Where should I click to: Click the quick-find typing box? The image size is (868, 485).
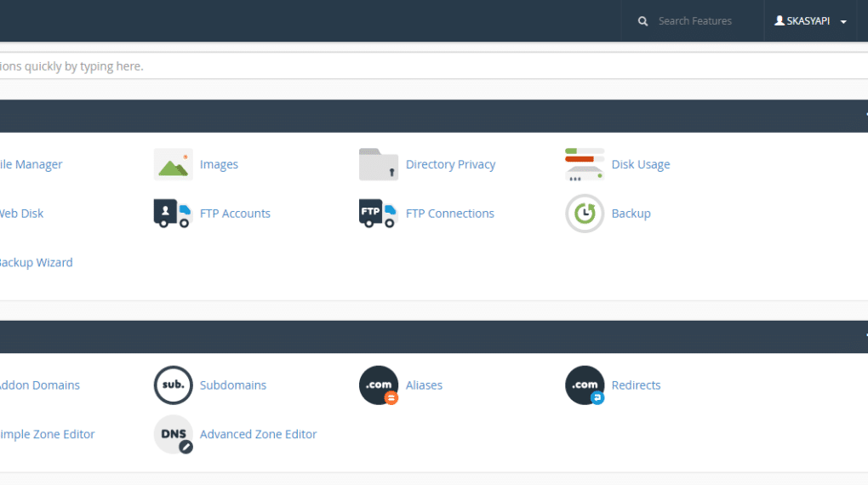tap(425, 66)
